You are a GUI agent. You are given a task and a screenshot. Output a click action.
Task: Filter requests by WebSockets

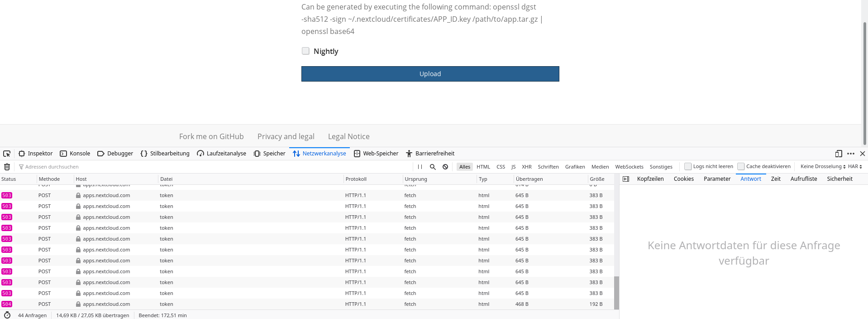click(629, 167)
